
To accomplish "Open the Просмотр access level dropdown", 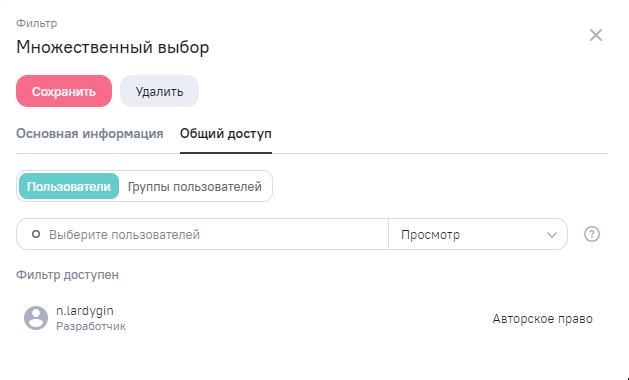I will click(478, 234).
